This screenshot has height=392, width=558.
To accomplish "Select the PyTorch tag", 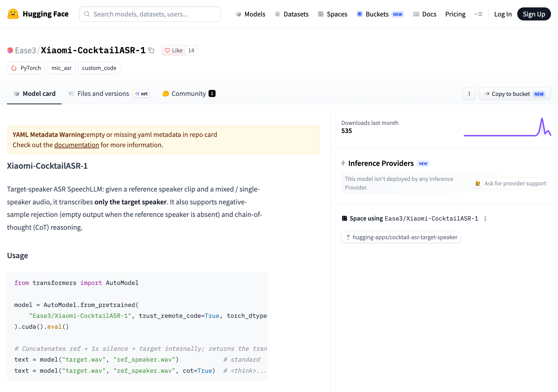I will pos(26,68).
